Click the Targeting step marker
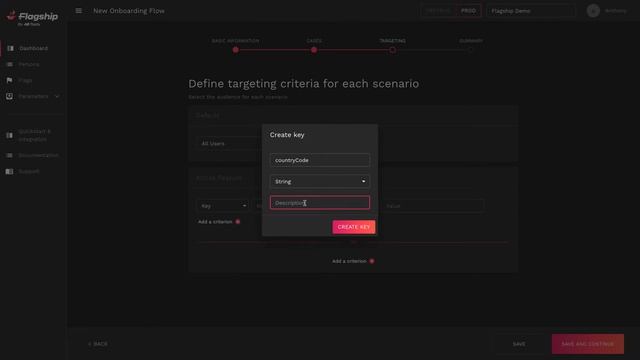Screen dimensions: 640x360 point(392,50)
